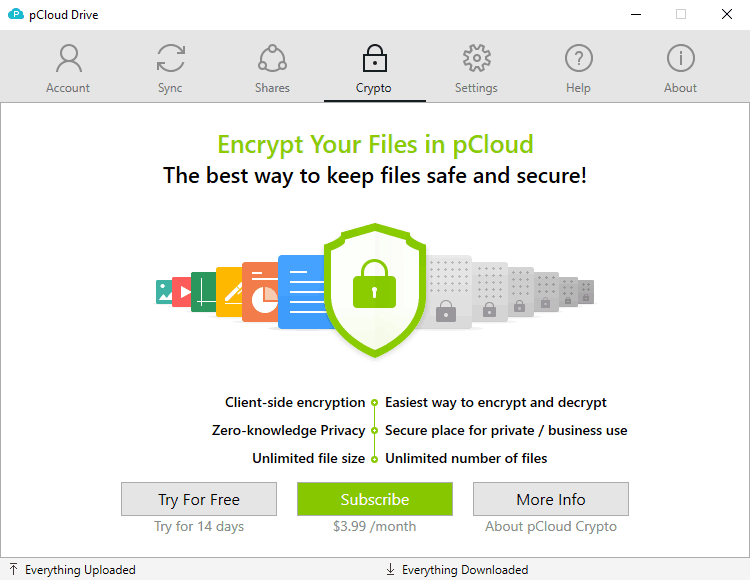Click the Crypto padlock icon
Screen dimensions: 750x580
point(375,58)
